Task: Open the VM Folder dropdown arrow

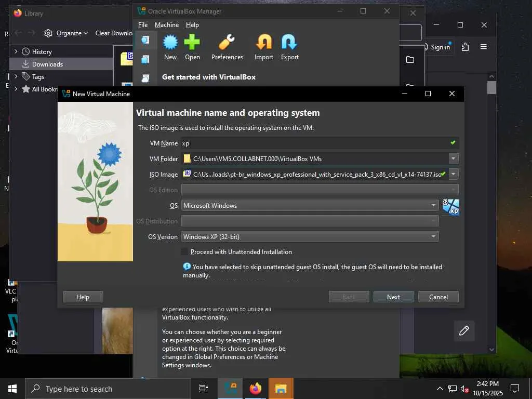Action: coord(453,158)
